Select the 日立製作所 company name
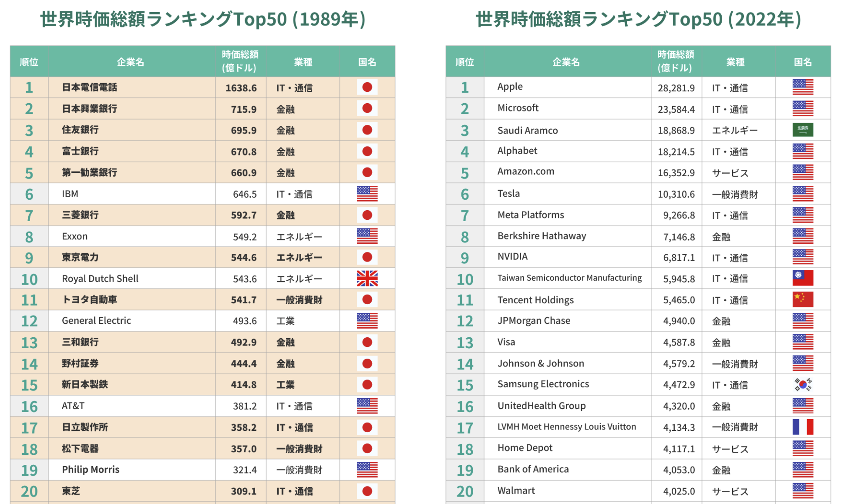 click(85, 427)
